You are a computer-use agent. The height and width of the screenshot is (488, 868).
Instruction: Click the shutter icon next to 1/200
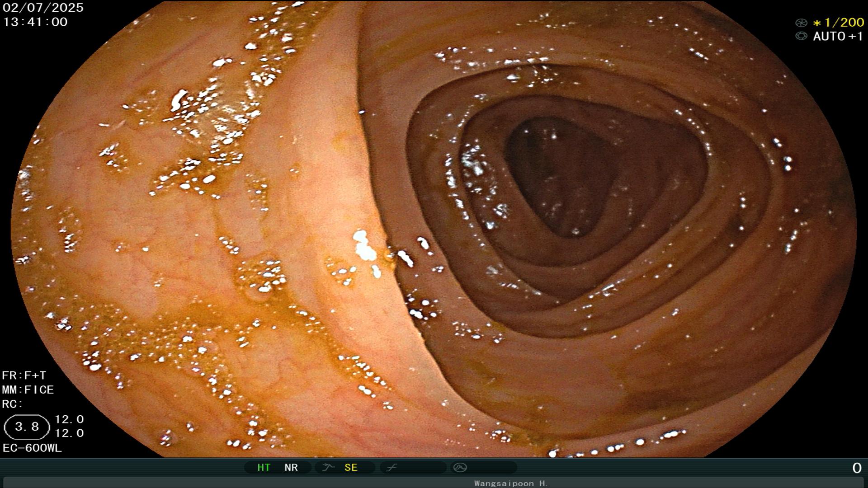[x=801, y=23]
